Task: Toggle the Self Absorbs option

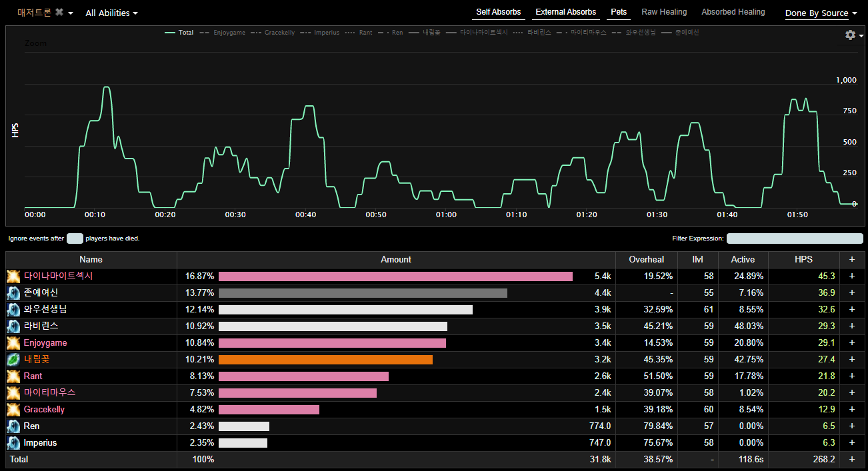Action: [x=498, y=12]
